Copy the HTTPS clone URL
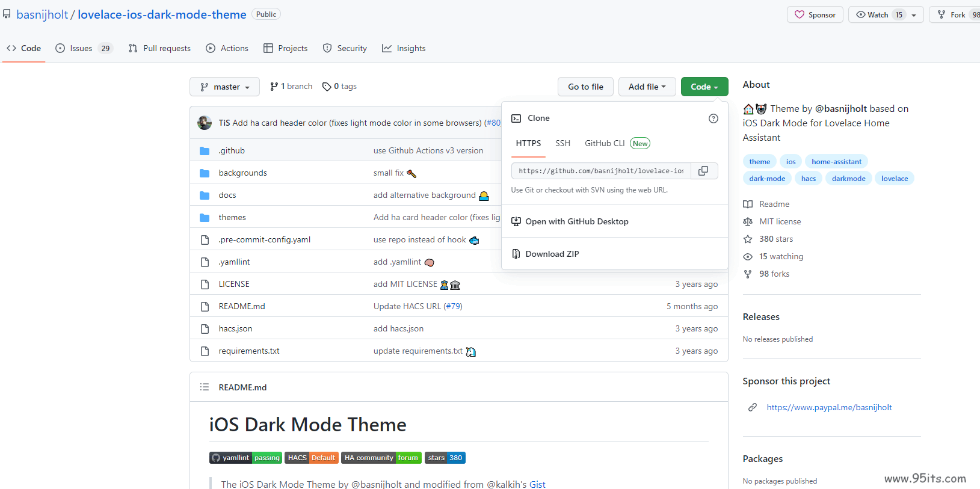Image resolution: width=980 pixels, height=489 pixels. 703,171
